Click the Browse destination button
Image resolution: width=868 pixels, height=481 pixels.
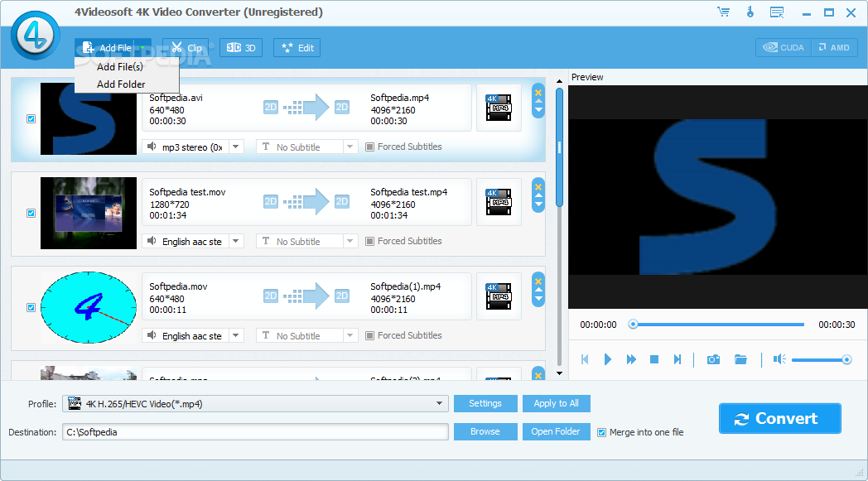coord(485,431)
